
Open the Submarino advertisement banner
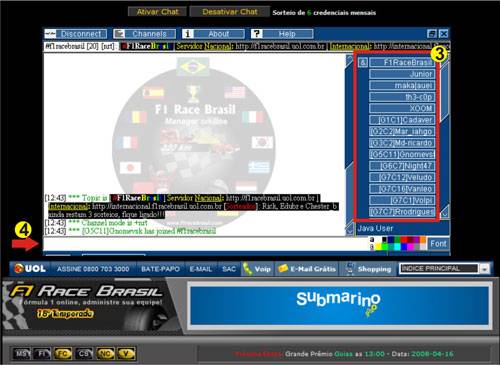click(339, 305)
